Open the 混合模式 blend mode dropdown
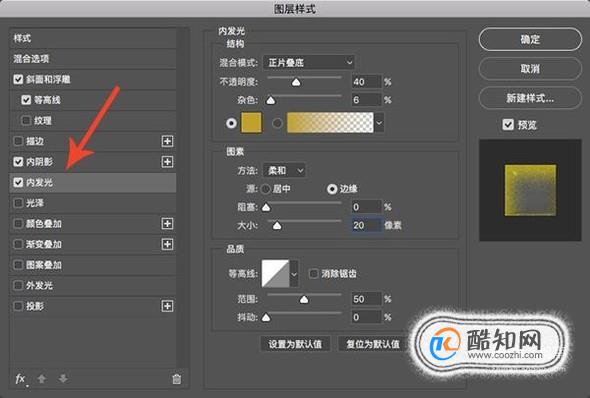Viewport: 590px width, 398px height. pos(309,62)
